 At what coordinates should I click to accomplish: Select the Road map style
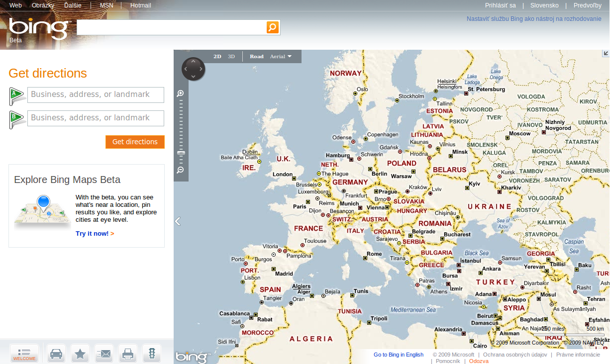[257, 56]
